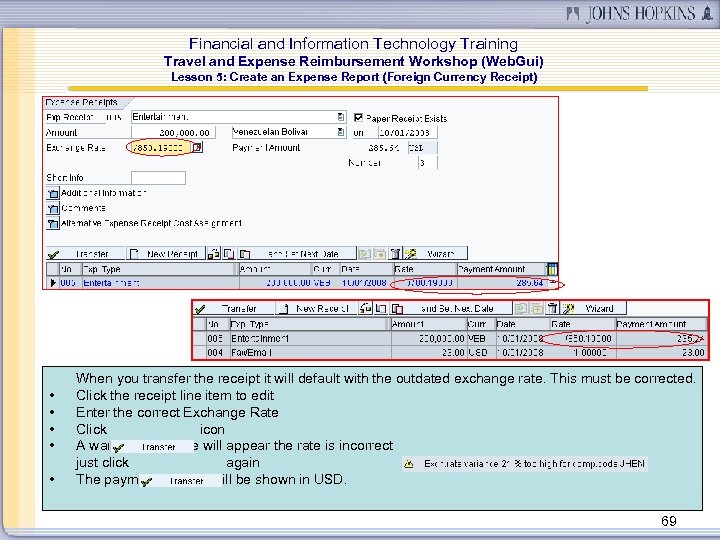Toggle the Paper Receipt Exists checkbox
This screenshot has height=540, width=720.
[x=359, y=118]
